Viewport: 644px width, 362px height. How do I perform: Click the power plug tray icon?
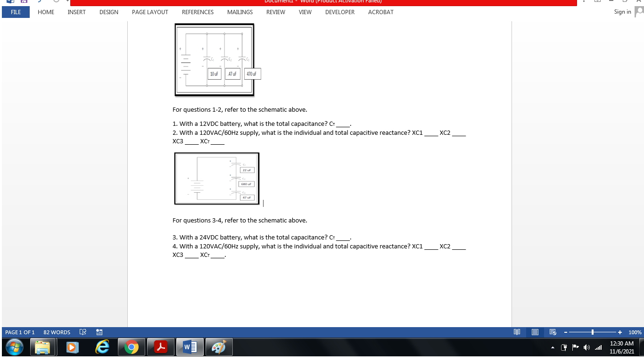(x=563, y=348)
